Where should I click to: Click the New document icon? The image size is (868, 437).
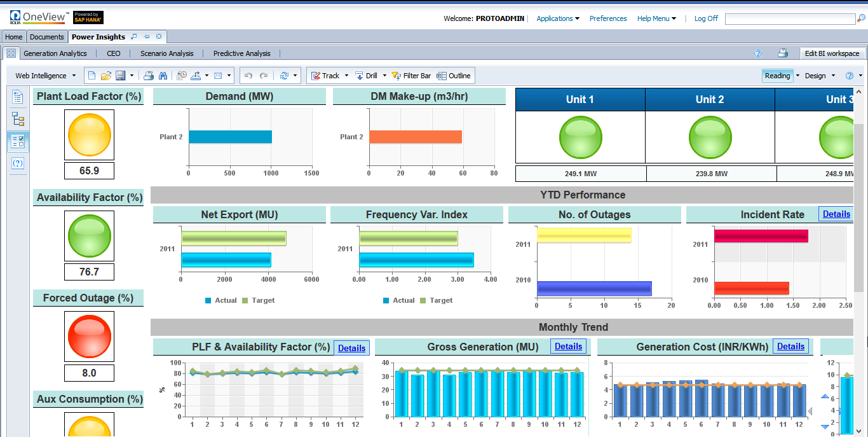point(92,76)
